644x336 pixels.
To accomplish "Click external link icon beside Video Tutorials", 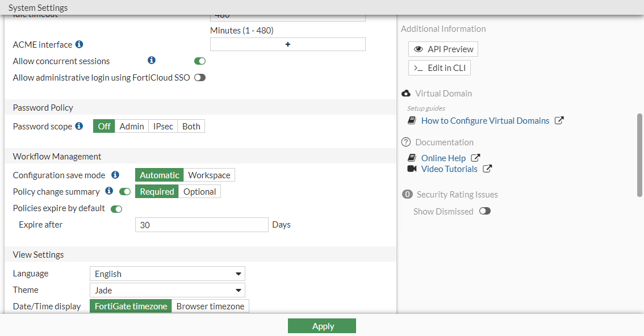I will 487,169.
